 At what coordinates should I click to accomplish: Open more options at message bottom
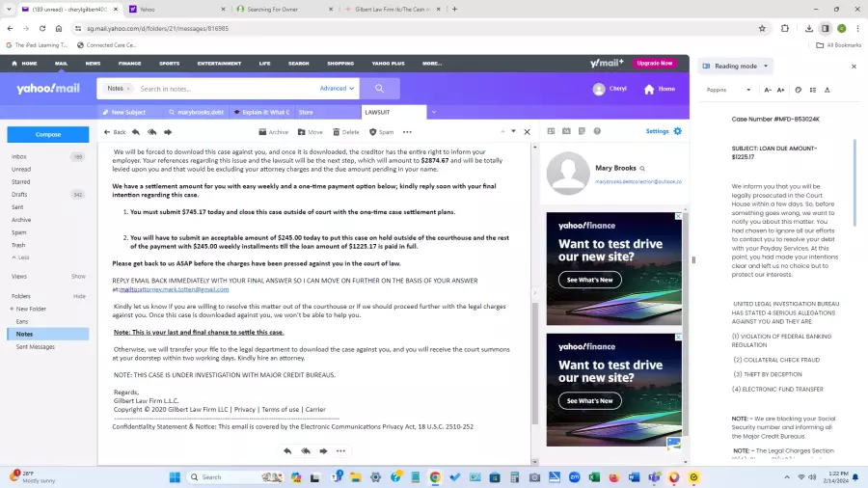(341, 451)
